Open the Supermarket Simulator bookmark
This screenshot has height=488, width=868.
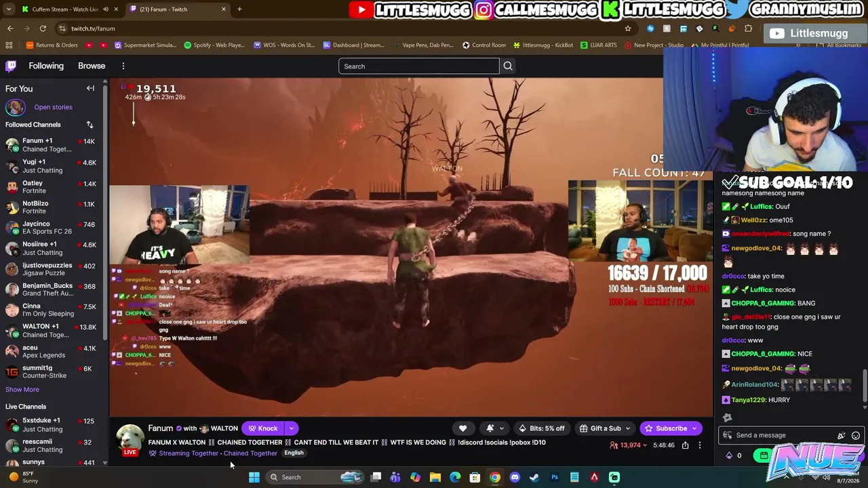(x=145, y=45)
